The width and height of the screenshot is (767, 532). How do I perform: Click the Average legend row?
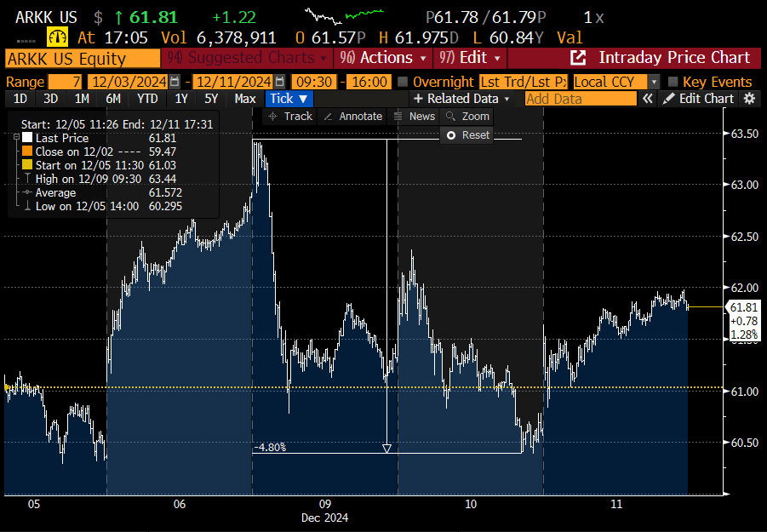(x=102, y=192)
